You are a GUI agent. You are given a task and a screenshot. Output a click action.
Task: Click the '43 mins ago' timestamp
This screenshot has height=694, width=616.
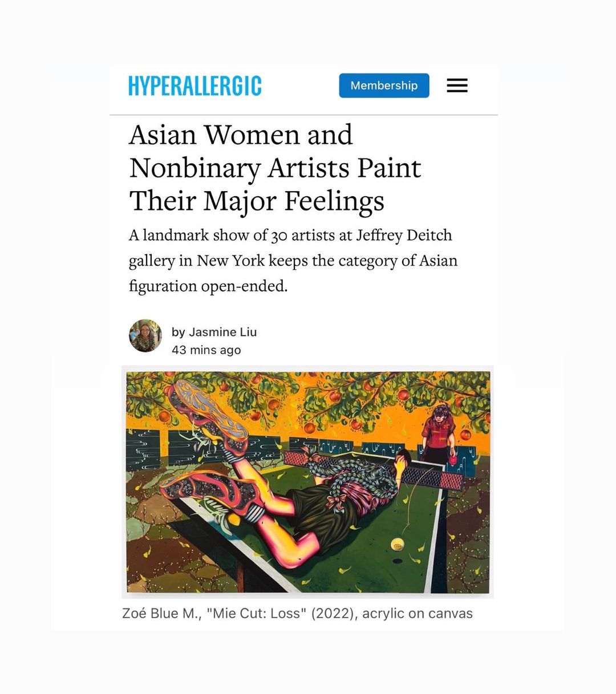206,350
